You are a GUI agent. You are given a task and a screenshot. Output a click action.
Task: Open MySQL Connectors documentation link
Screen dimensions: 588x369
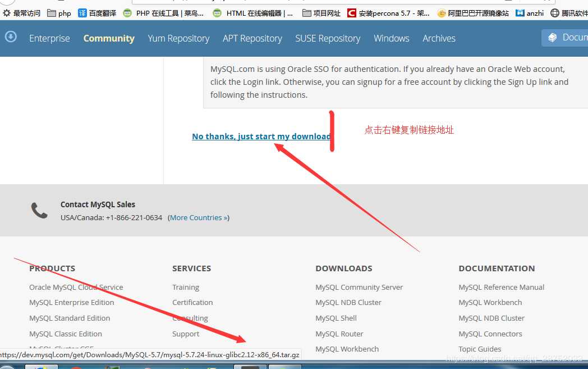(490, 334)
